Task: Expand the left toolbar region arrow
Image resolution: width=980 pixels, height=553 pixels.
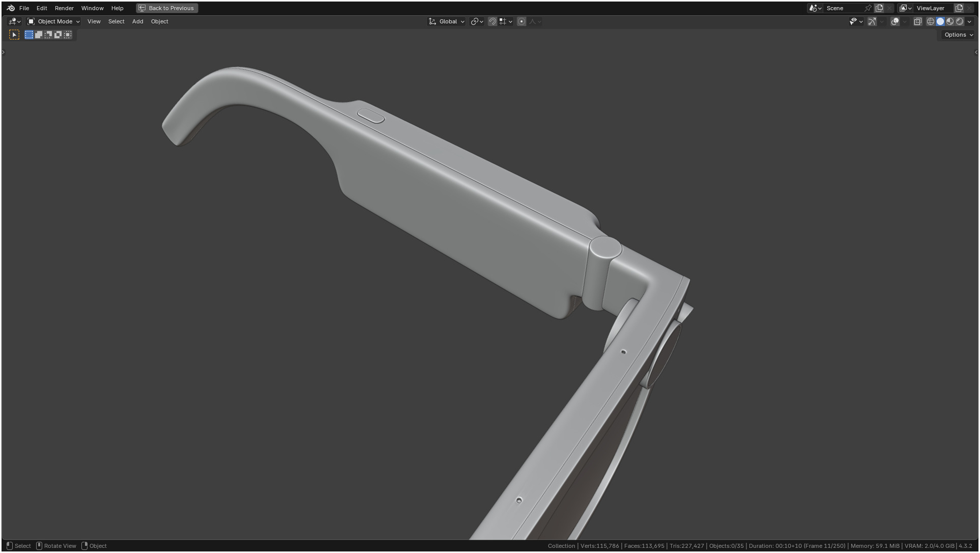Action: tap(3, 52)
